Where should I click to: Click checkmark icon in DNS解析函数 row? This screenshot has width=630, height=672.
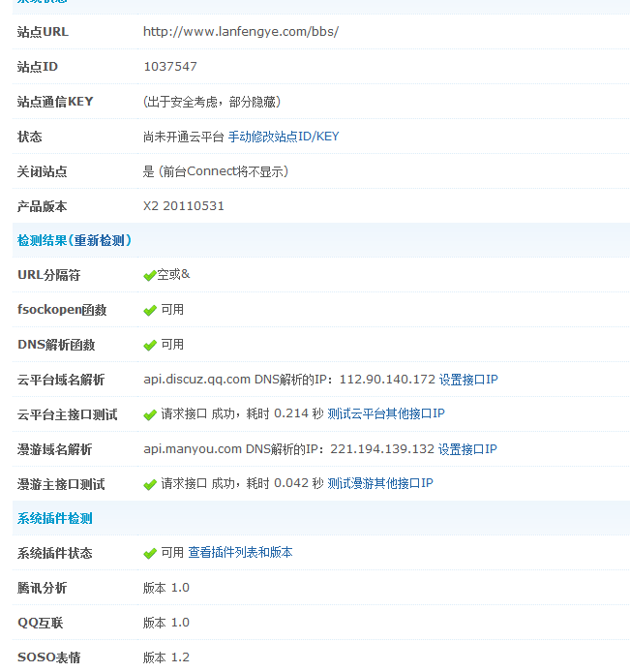click(x=150, y=345)
